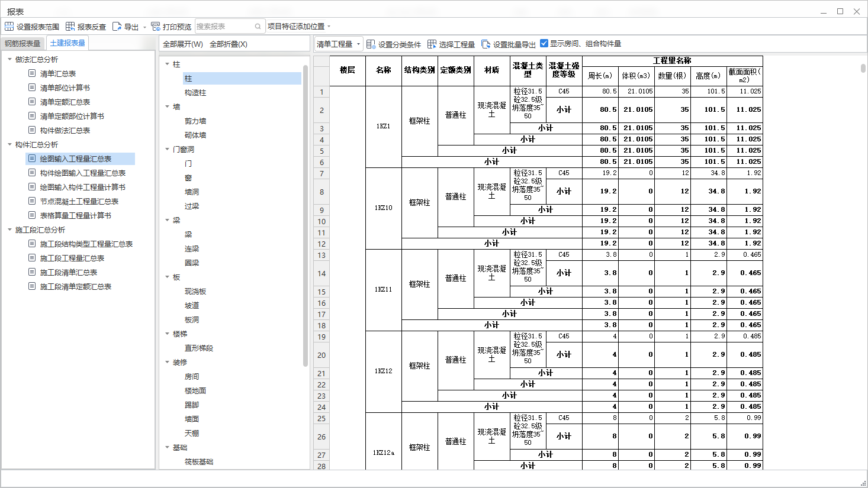
Task: Click the 报表反查 icon
Action: coord(70,27)
